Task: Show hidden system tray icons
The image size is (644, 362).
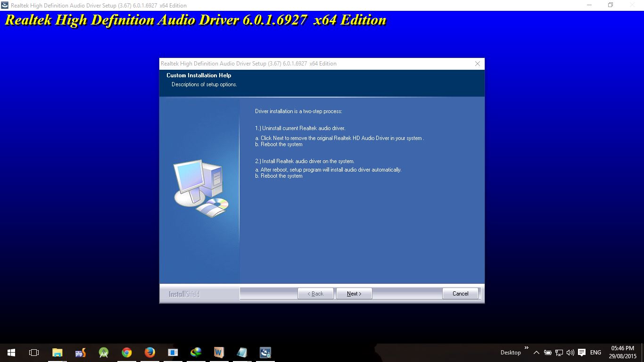Action: [536, 353]
